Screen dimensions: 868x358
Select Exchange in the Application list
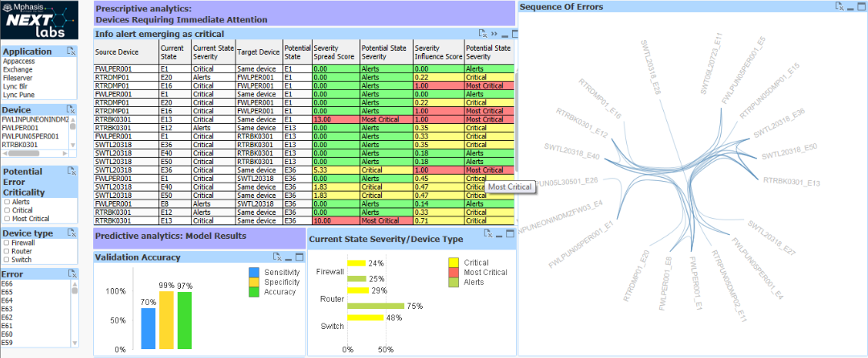17,69
